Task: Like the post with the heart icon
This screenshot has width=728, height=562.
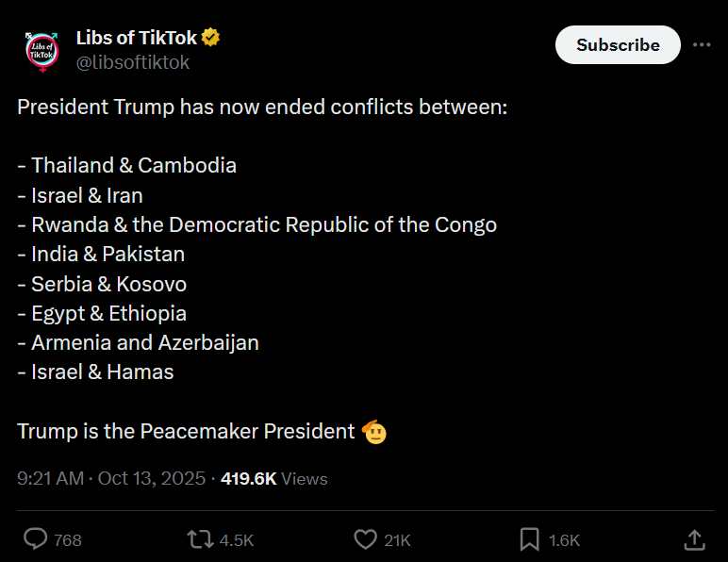Action: pyautogui.click(x=366, y=539)
